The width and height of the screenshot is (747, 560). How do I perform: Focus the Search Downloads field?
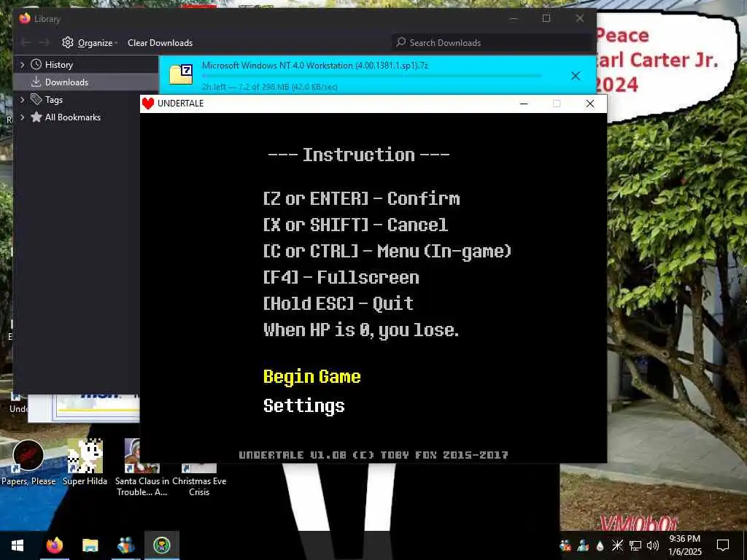[492, 43]
